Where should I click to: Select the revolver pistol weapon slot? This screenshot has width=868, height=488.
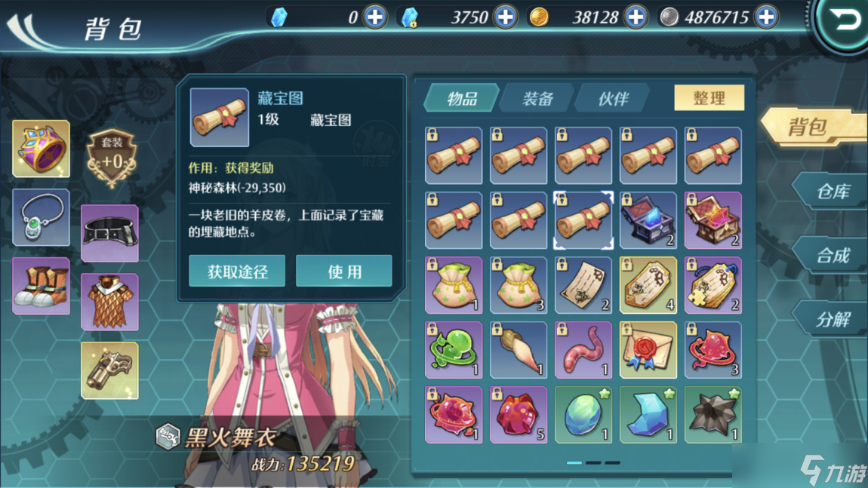(109, 370)
